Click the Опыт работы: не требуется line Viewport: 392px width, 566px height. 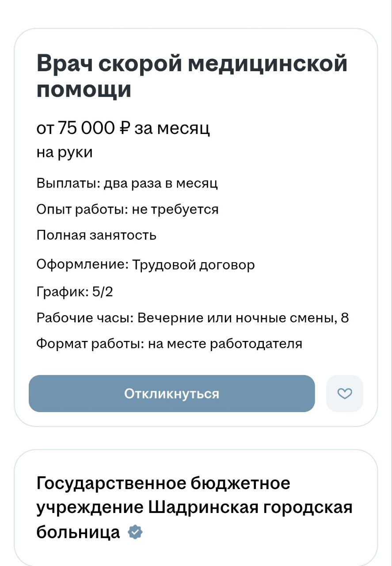127,209
